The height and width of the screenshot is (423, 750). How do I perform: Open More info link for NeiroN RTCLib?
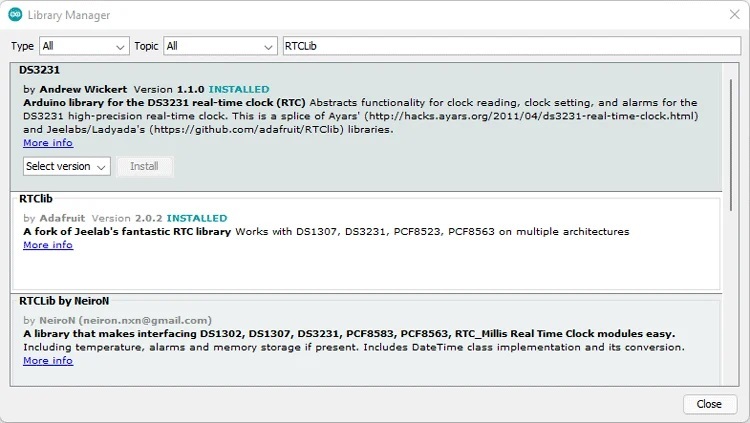click(x=48, y=360)
